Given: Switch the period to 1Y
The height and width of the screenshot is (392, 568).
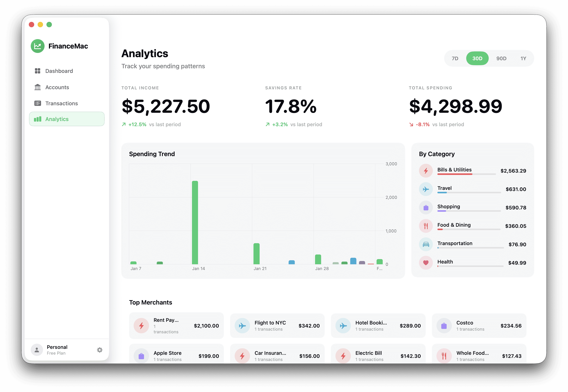Looking at the screenshot, I should click(523, 58).
